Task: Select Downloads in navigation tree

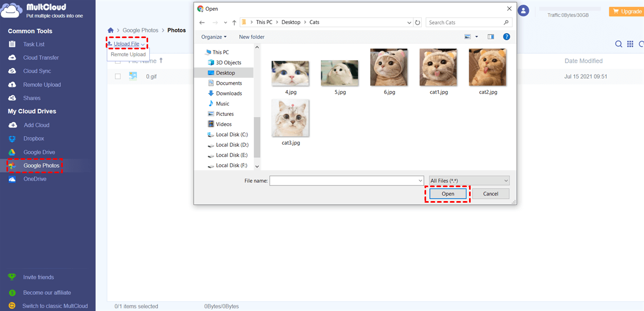Action: pyautogui.click(x=224, y=93)
